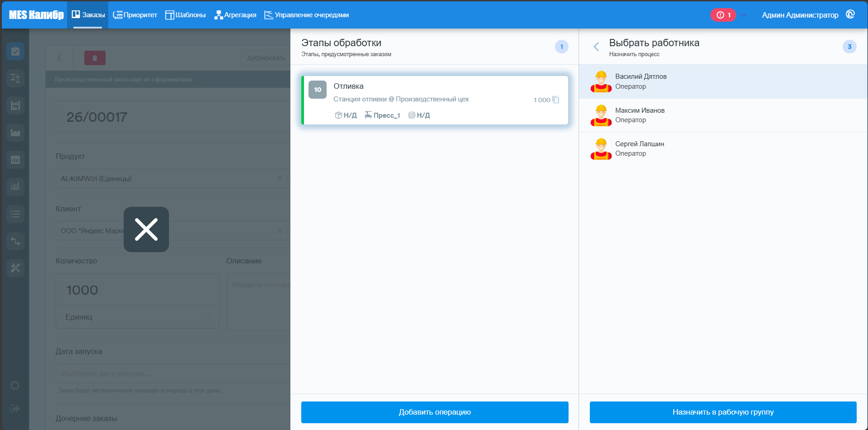Clear the AL40MW01 product field
Image resolution: width=868 pixels, height=430 pixels.
[279, 179]
